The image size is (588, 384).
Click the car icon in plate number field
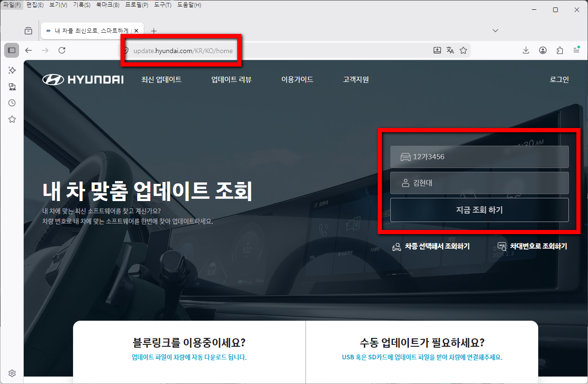click(x=406, y=157)
